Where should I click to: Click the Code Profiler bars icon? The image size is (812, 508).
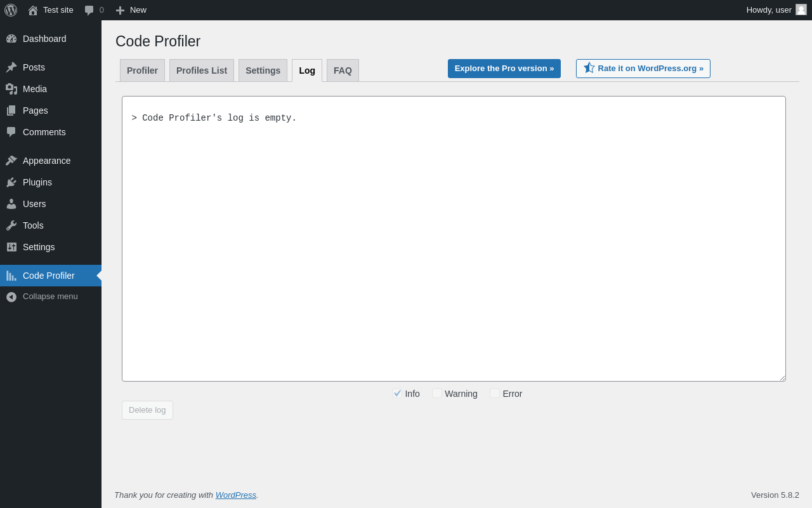coord(11,276)
